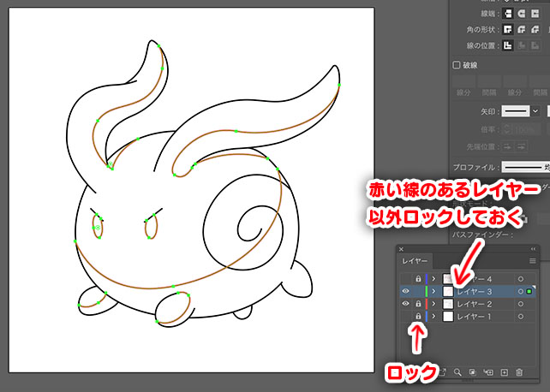This screenshot has width=550, height=392.
Task: Unlock レイヤー 1 via its padlock
Action: pyautogui.click(x=418, y=317)
